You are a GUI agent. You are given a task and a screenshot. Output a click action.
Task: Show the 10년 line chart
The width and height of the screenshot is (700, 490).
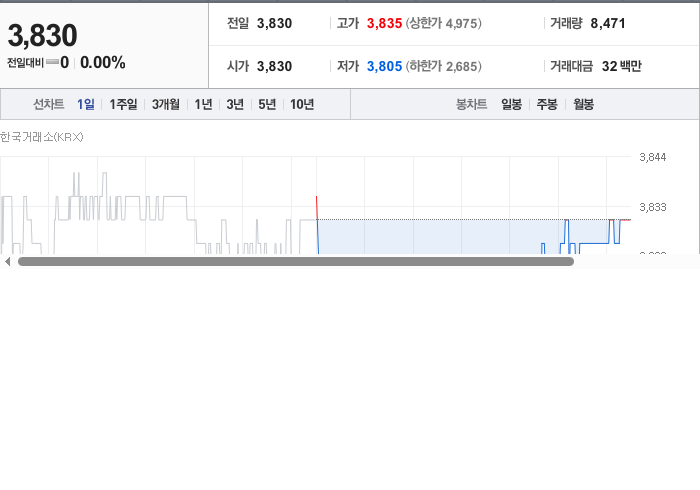[x=302, y=104]
